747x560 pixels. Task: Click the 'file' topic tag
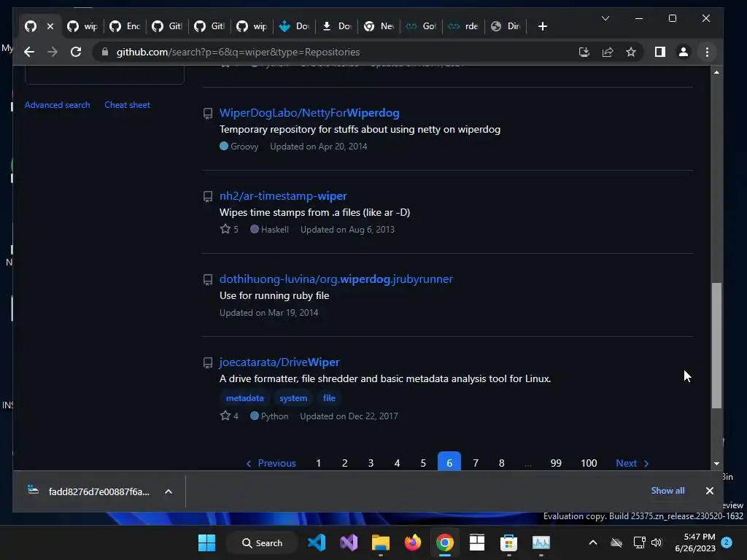[x=329, y=398]
